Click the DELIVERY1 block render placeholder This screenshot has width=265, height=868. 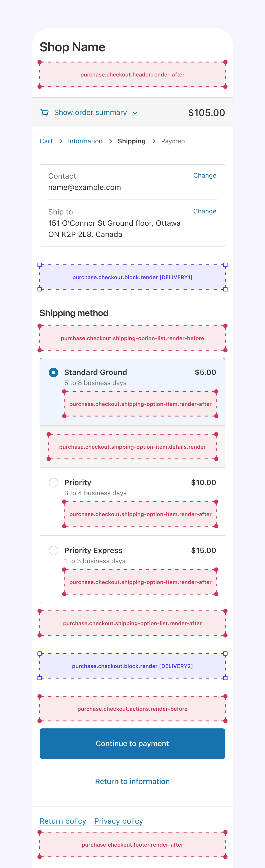132,277
